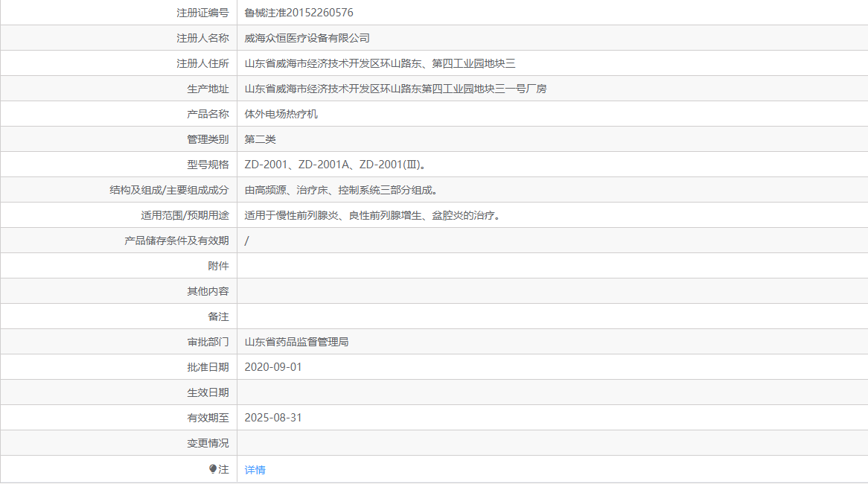The height and width of the screenshot is (484, 868).
Task: Click the 其他内容 field label
Action: [x=208, y=291]
